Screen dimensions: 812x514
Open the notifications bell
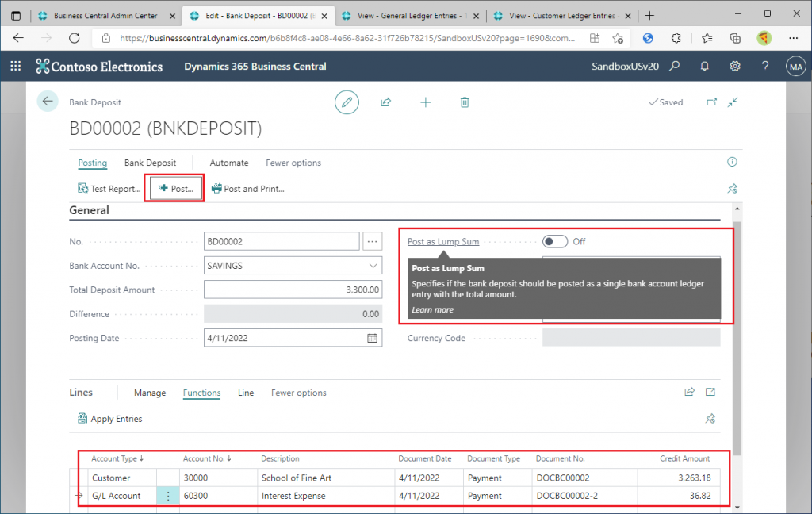[x=704, y=67]
